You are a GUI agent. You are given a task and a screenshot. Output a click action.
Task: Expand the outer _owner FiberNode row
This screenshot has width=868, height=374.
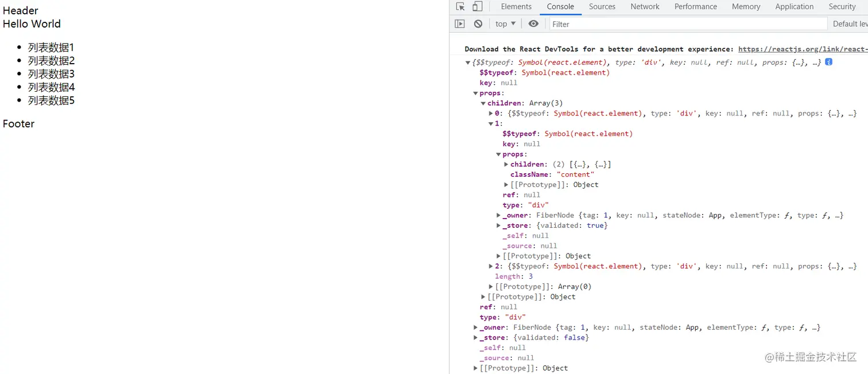pos(475,328)
